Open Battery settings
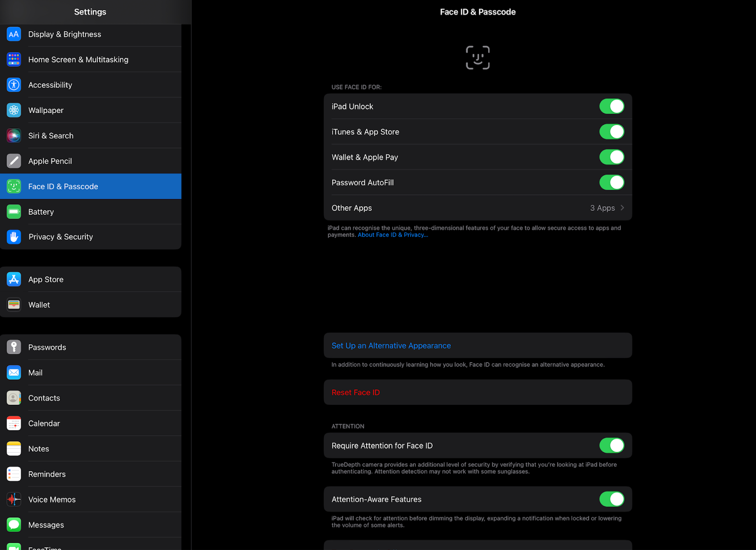 click(91, 212)
